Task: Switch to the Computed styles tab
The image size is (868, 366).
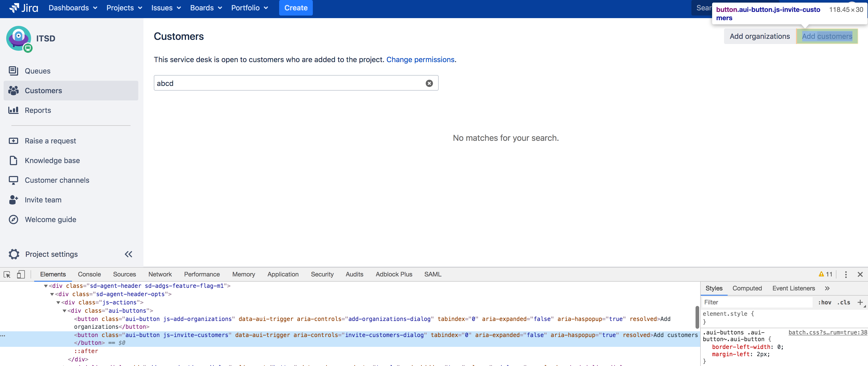Action: click(x=747, y=288)
